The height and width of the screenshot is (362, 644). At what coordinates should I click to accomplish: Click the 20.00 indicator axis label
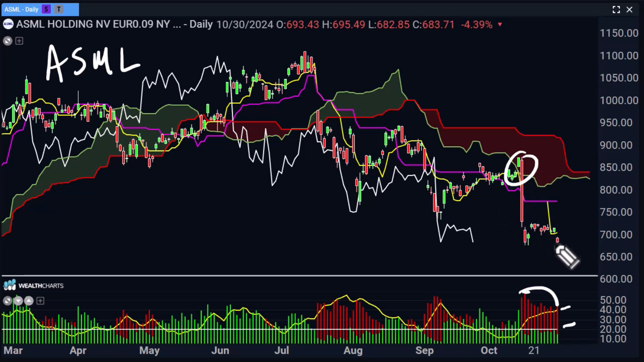pos(613,329)
